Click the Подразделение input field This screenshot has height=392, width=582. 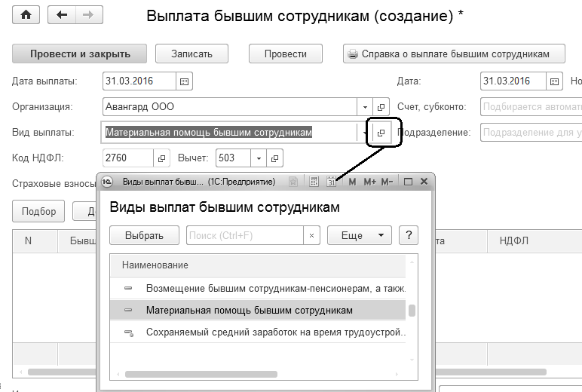(x=531, y=133)
